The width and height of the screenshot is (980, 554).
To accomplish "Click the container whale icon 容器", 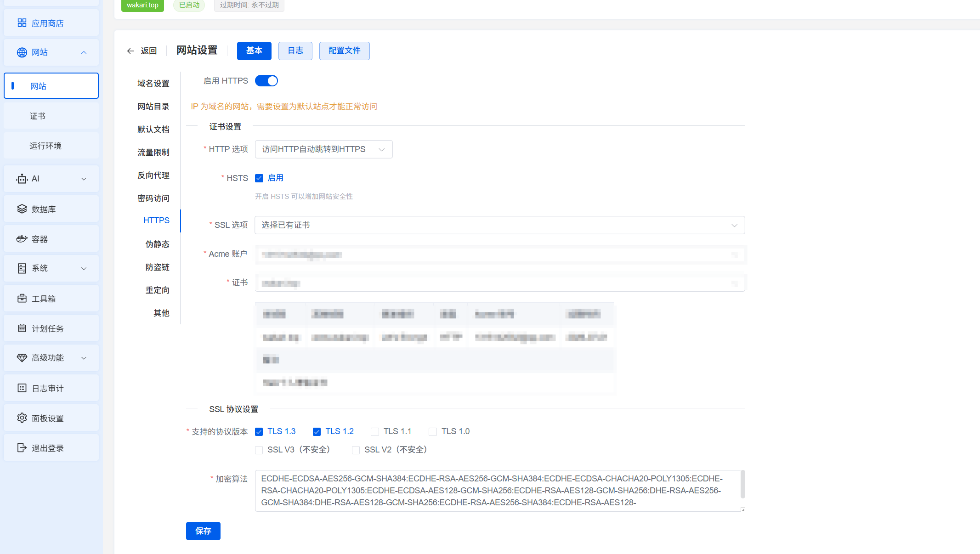I will [x=22, y=239].
